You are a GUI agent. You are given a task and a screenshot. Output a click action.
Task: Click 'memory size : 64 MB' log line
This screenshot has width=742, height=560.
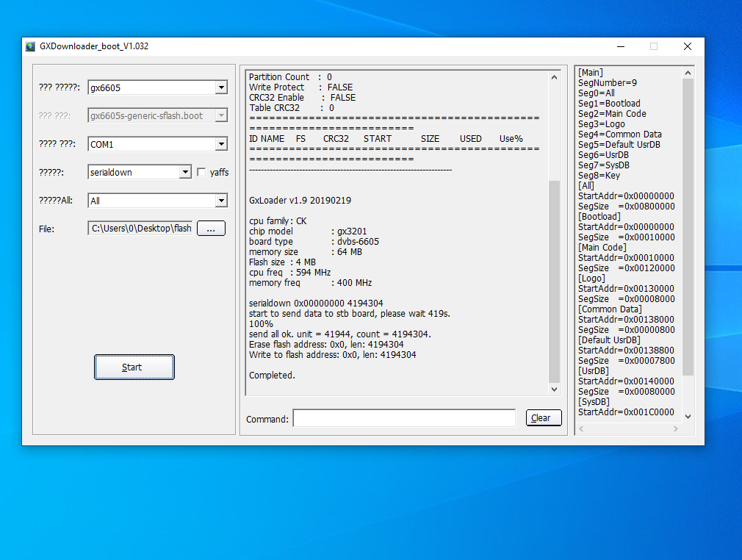pyautogui.click(x=306, y=252)
